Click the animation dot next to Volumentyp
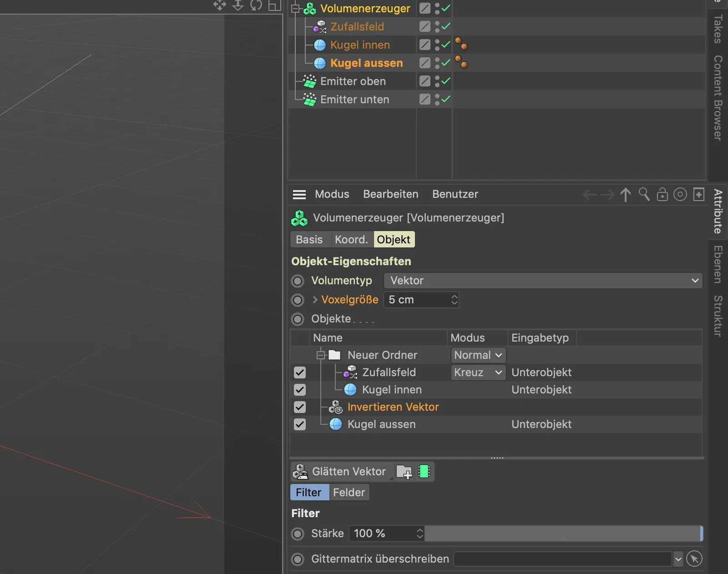 (298, 281)
